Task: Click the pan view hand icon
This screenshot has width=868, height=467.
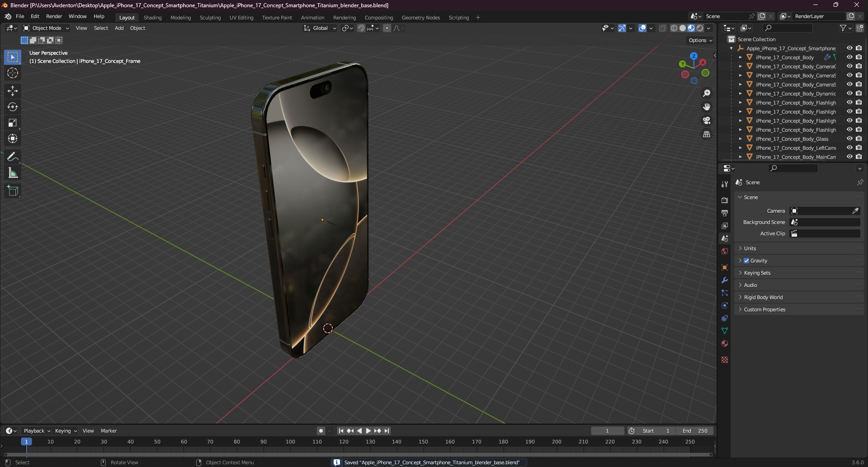Action: pos(707,107)
